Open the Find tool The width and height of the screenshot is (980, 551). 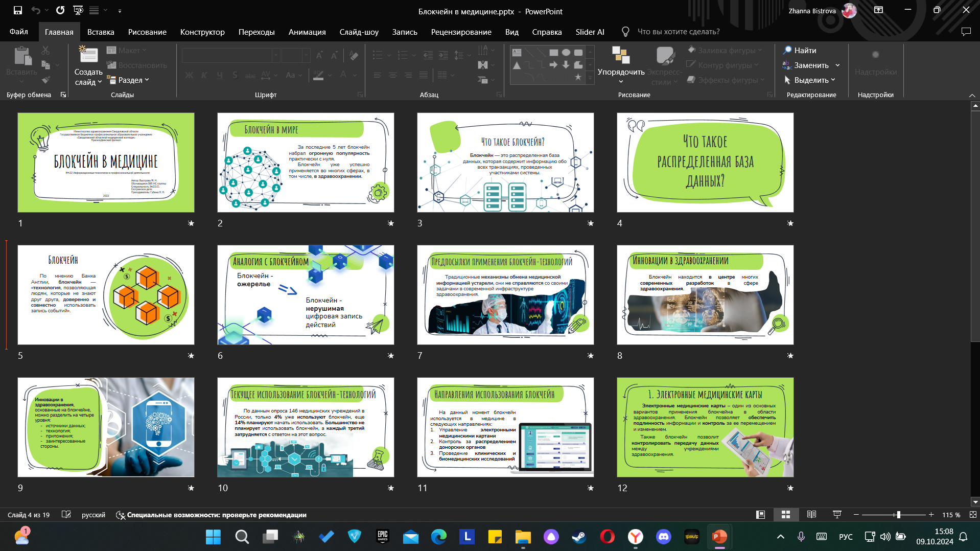800,50
